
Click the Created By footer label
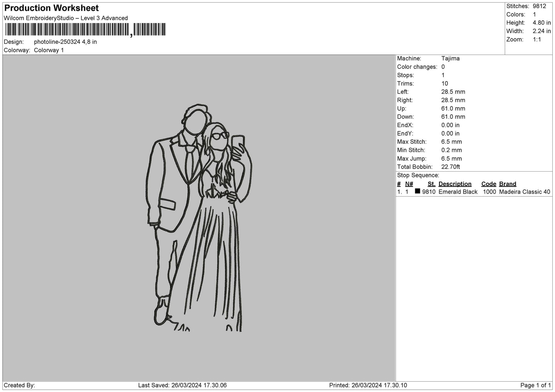[x=19, y=385]
